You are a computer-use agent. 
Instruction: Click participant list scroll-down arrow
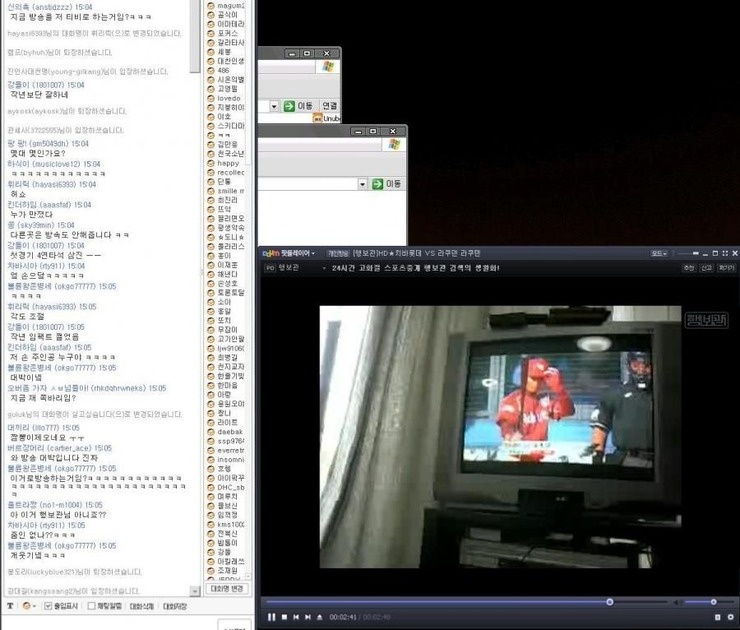click(x=249, y=577)
